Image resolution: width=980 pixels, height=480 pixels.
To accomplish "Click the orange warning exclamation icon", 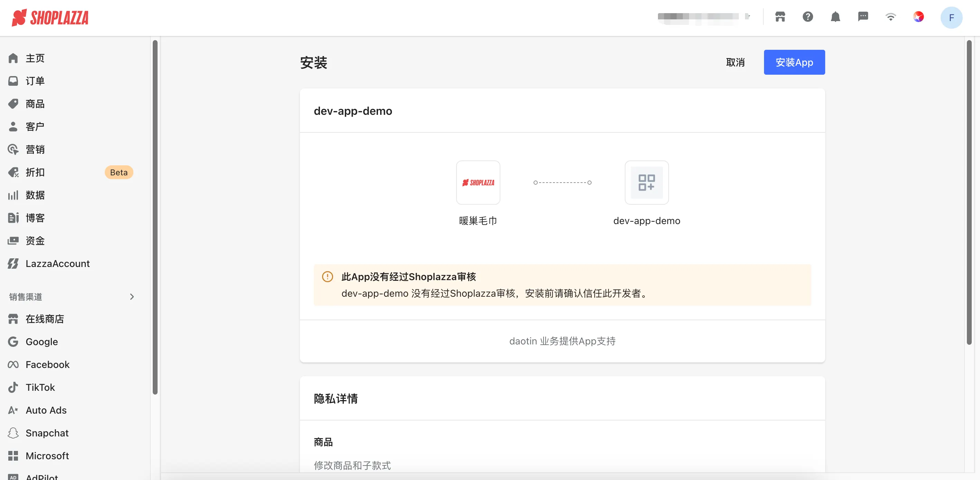I will tap(327, 277).
